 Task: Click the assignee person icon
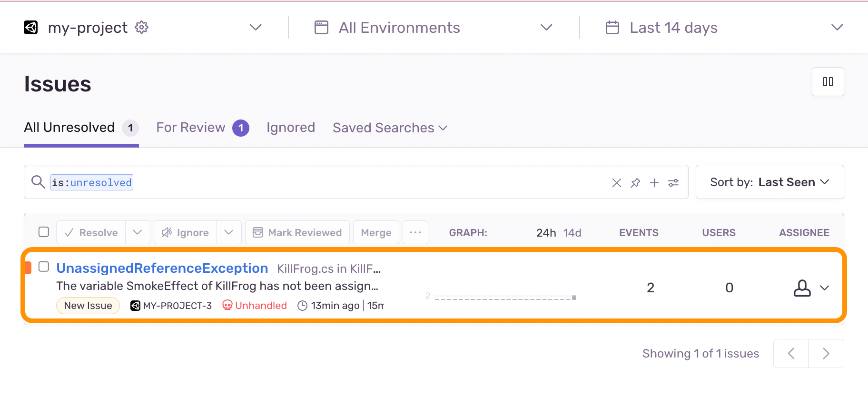tap(802, 288)
